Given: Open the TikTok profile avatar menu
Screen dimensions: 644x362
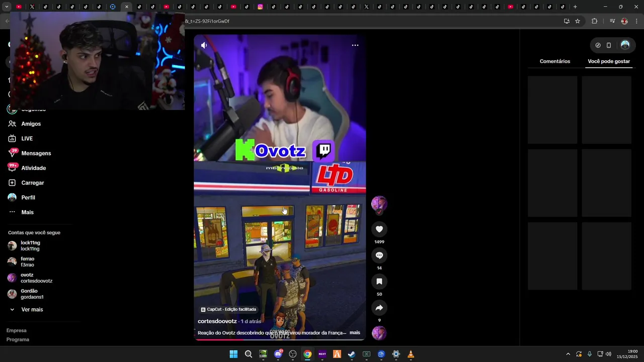Looking at the screenshot, I should (x=625, y=45).
